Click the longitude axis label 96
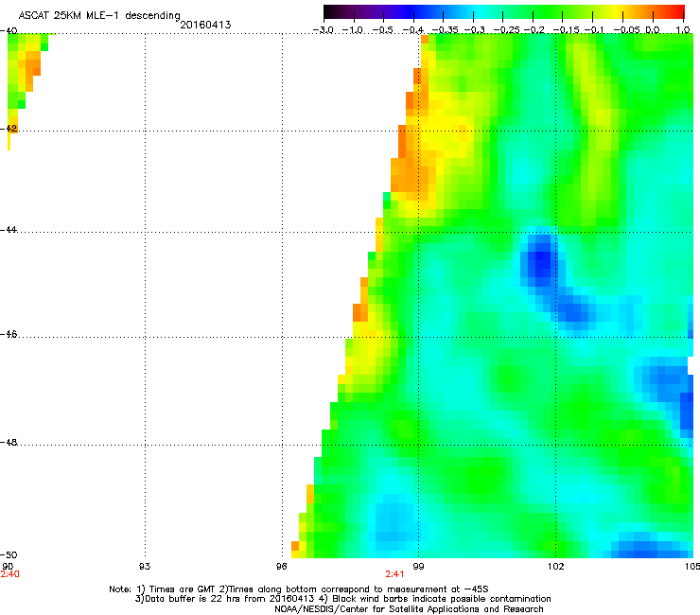This screenshot has height=615, width=700. 281,567
